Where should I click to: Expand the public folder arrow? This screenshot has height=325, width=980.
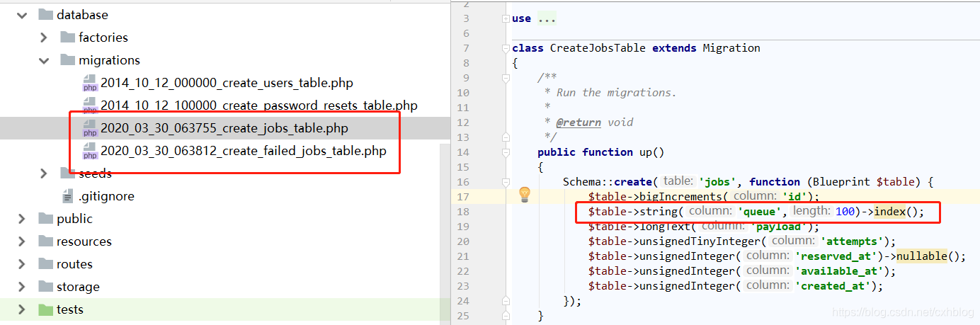click(x=21, y=219)
